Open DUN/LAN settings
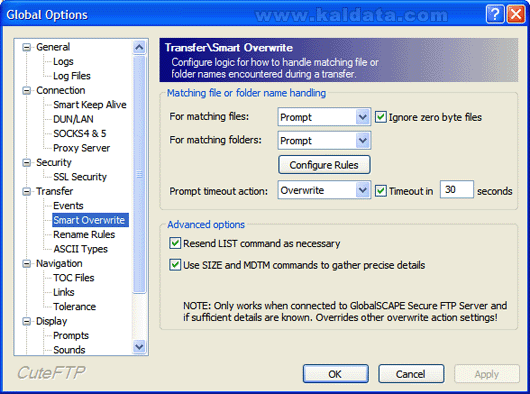 [x=73, y=119]
